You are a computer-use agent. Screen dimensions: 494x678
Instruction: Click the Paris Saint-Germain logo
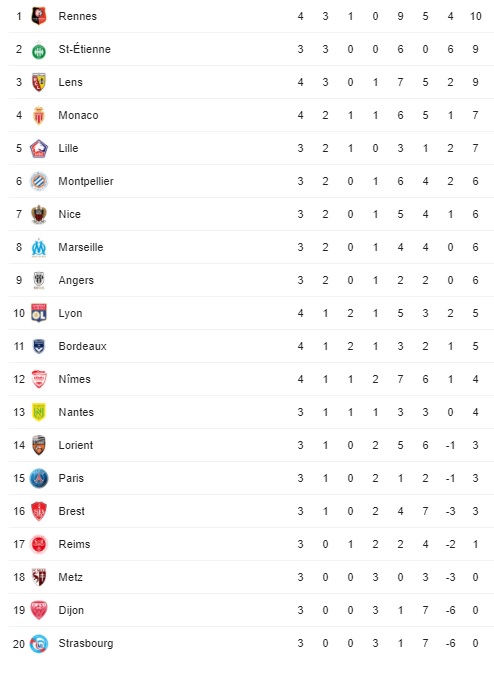pyautogui.click(x=39, y=478)
